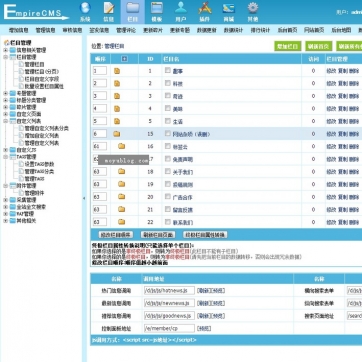This screenshot has height=362, width=362.
Task: Check the box for column ID 2
Action: click(168, 83)
